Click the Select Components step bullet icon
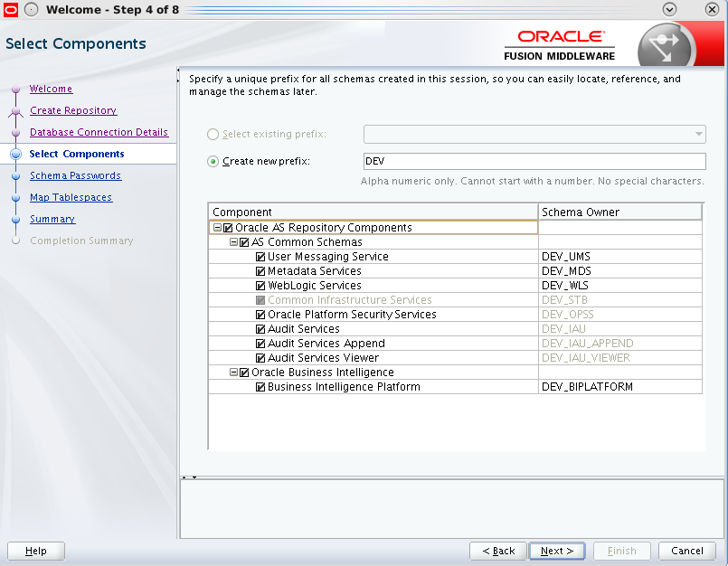728x566 pixels. pos(15,154)
